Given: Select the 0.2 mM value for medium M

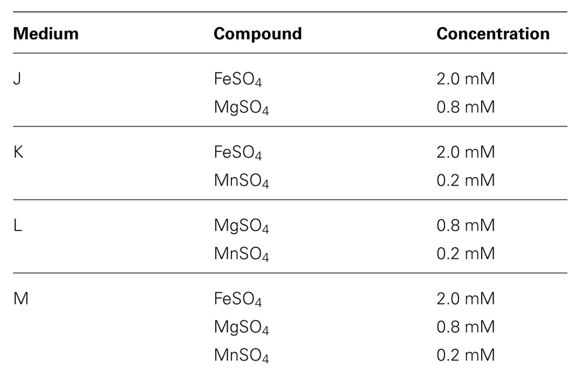Looking at the screenshot, I should point(465,355).
